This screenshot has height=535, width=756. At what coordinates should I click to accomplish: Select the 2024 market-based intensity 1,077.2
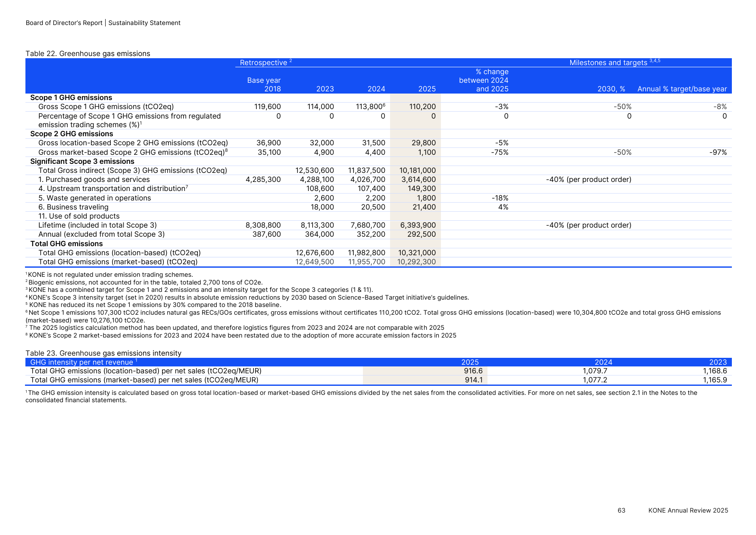pos(595,380)
